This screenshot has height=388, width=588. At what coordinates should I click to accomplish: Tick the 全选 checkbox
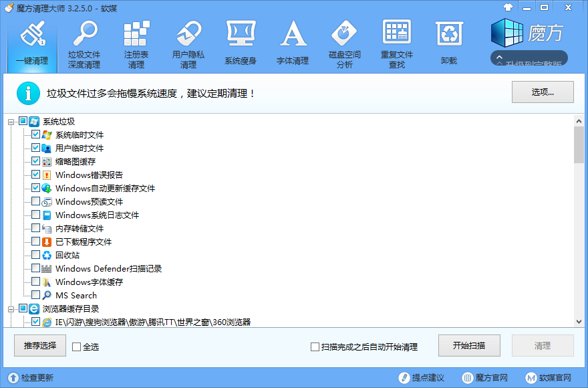point(77,347)
